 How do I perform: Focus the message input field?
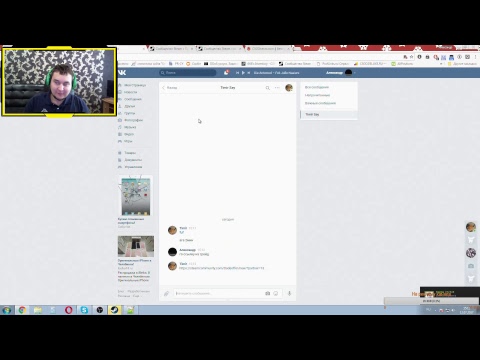218,293
